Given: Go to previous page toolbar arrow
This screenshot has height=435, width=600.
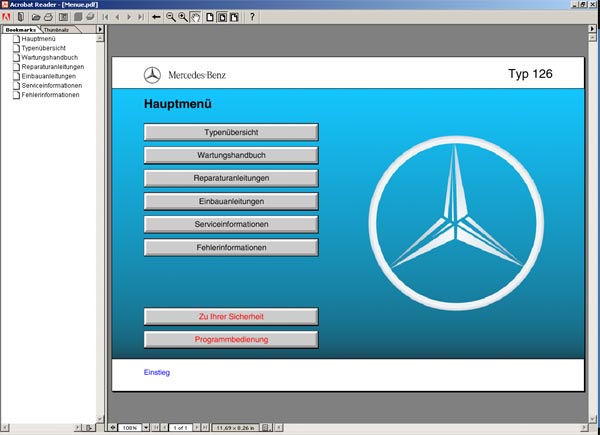Looking at the screenshot, I should [117, 17].
